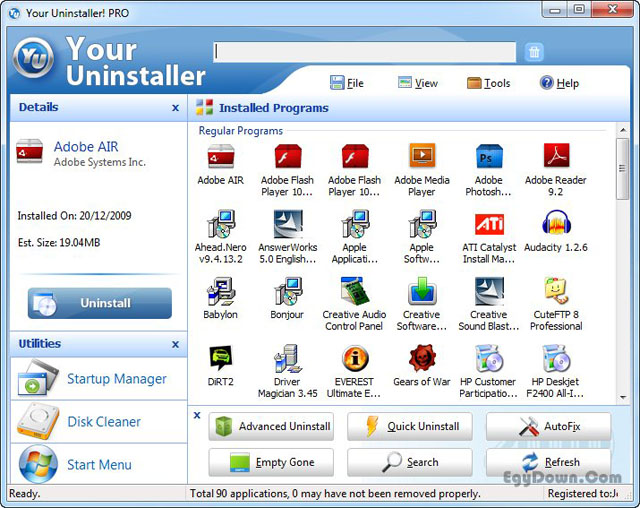Select the Gears of War icon
Screen dimensions: 640x508
(422, 358)
